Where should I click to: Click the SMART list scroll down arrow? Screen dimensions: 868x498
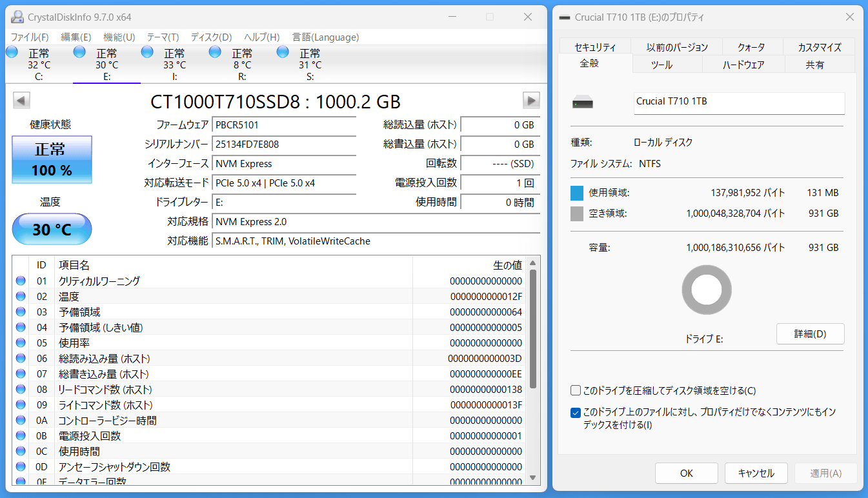tap(533, 478)
